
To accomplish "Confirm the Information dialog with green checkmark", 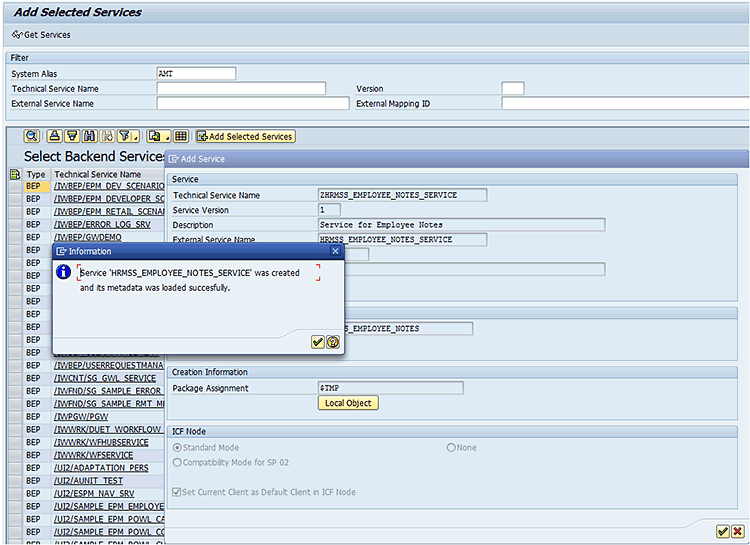I will tap(317, 342).
